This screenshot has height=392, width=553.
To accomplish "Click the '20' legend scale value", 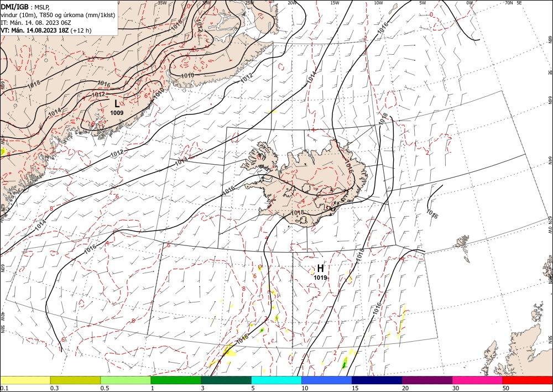I will (405, 388).
